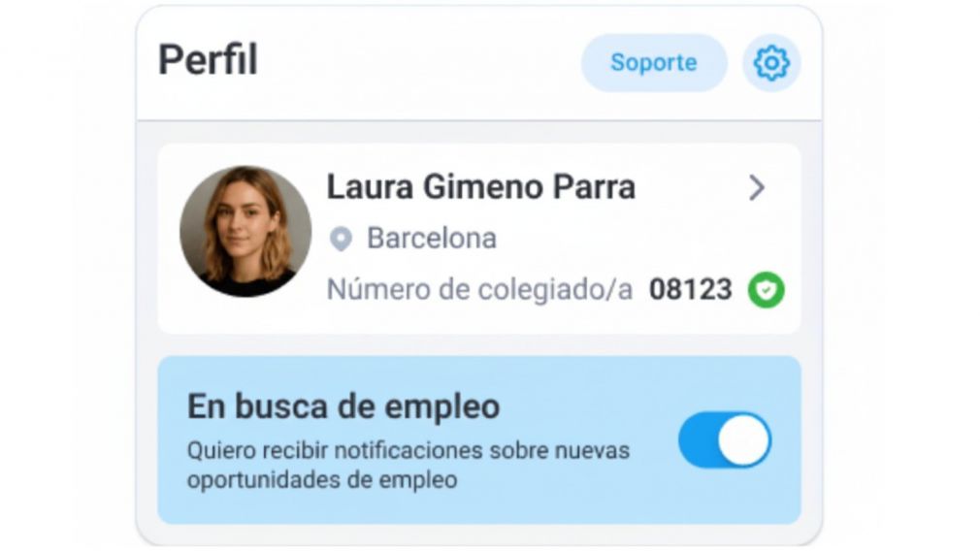Disable the En busca de empleo switch
The height and width of the screenshot is (551, 980).
pos(725,439)
